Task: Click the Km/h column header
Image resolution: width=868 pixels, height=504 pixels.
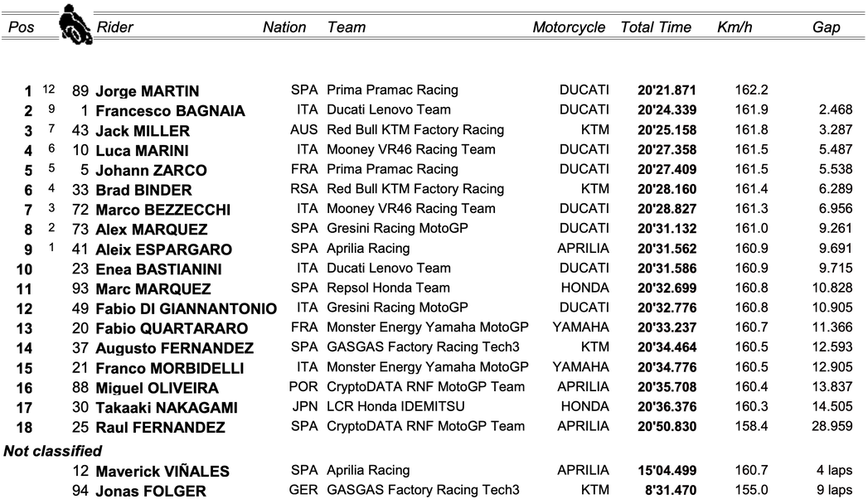Action: (735, 27)
